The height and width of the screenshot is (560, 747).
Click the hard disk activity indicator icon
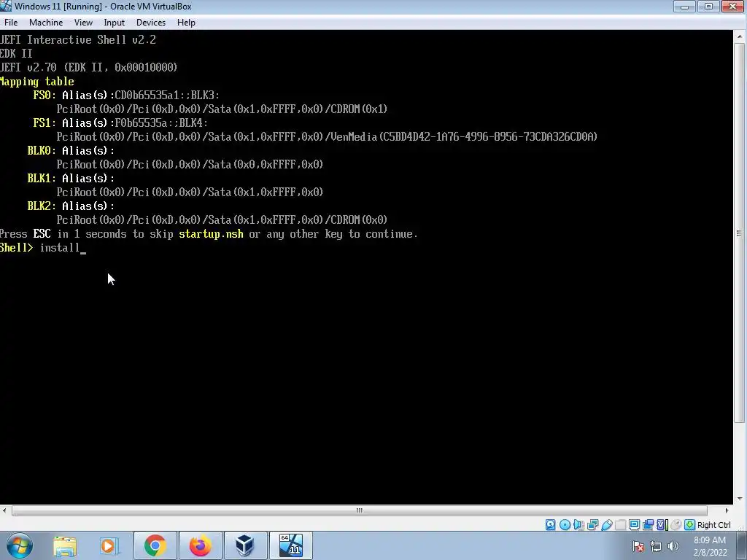[x=551, y=525]
